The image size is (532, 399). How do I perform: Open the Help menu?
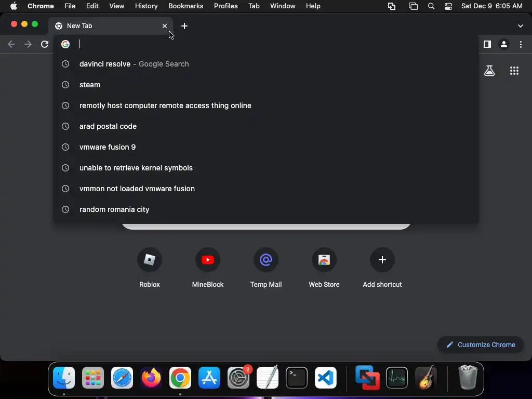click(313, 6)
